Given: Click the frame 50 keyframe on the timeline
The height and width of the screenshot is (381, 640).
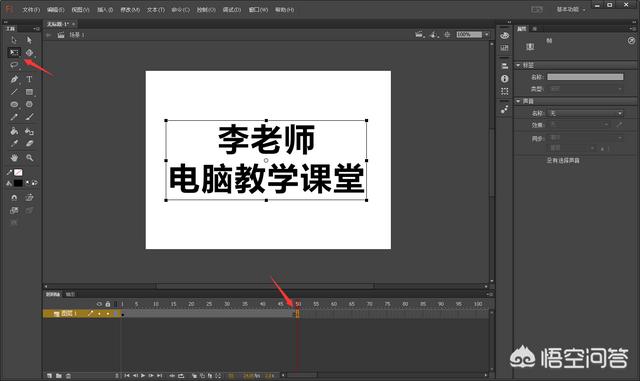Looking at the screenshot, I should coord(298,314).
